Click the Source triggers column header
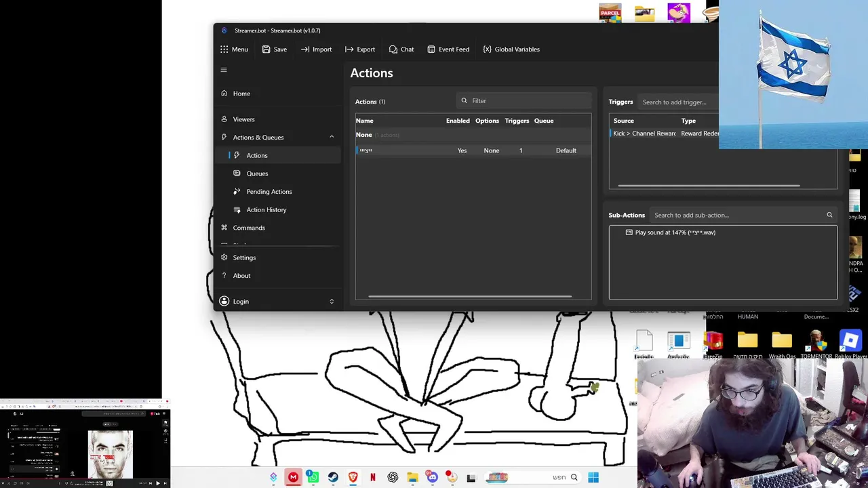Screen dimensions: 868x488 (623, 121)
